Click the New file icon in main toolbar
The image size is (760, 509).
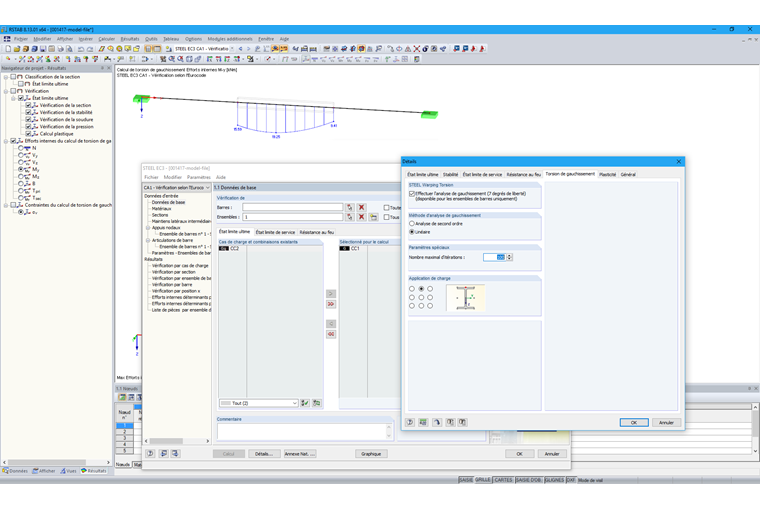(x=8, y=49)
